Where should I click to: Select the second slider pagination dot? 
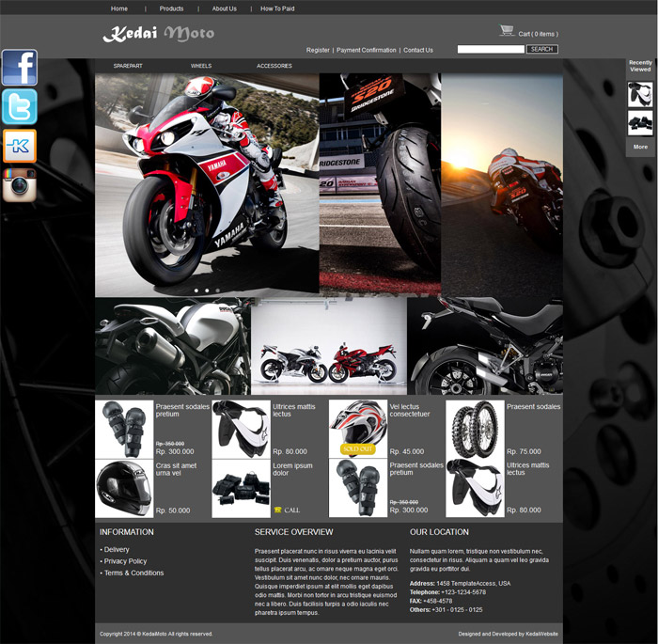coord(207,291)
